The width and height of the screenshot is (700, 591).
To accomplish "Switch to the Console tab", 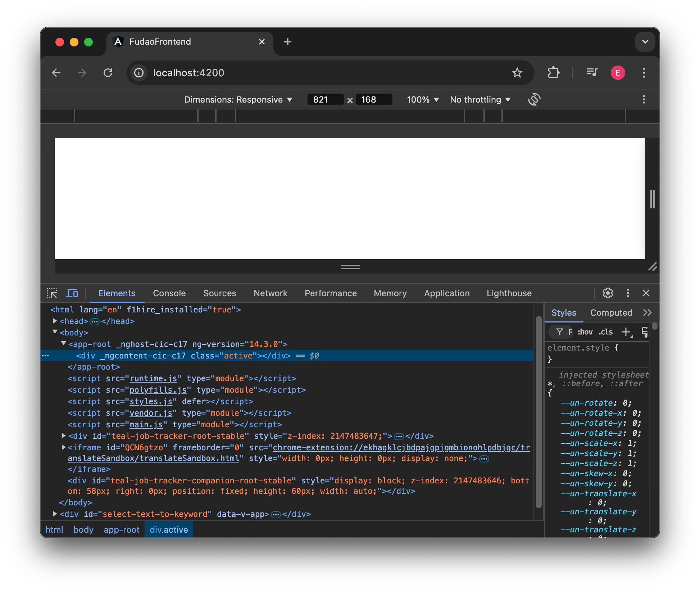I will coord(169,293).
